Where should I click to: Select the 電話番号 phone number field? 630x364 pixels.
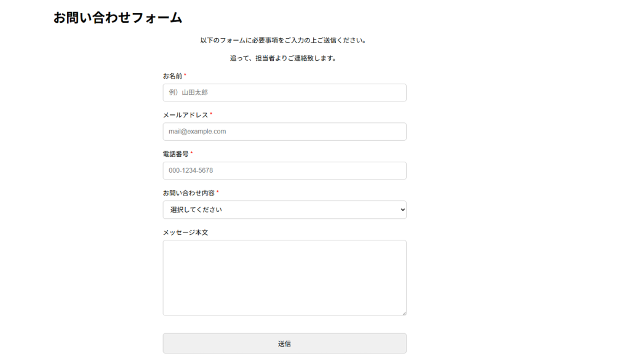(x=284, y=170)
